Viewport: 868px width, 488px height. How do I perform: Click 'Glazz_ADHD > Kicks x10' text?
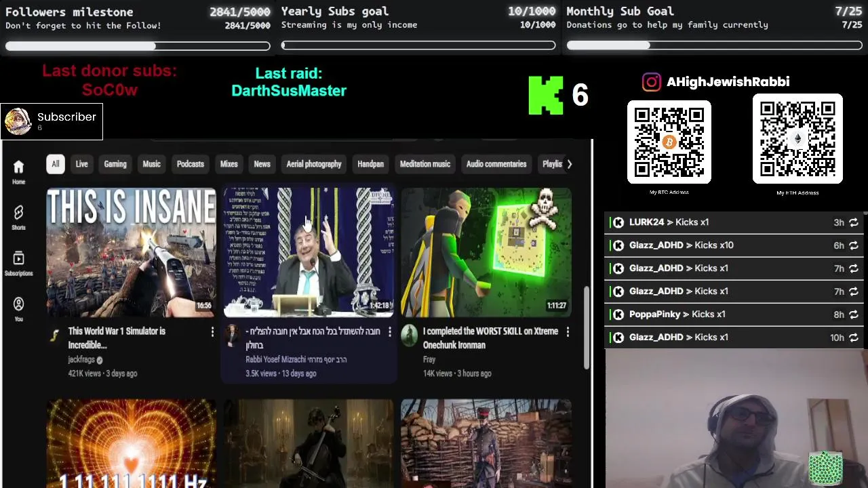pos(682,245)
